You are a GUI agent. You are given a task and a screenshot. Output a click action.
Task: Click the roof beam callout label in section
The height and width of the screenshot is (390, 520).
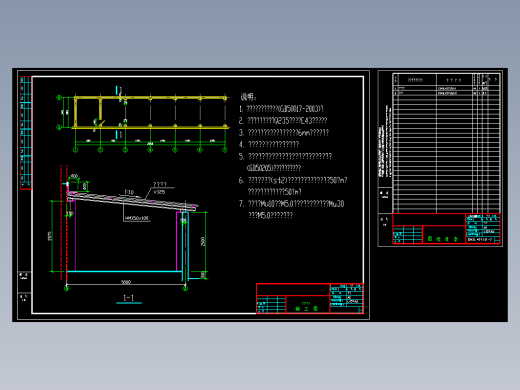(x=137, y=218)
